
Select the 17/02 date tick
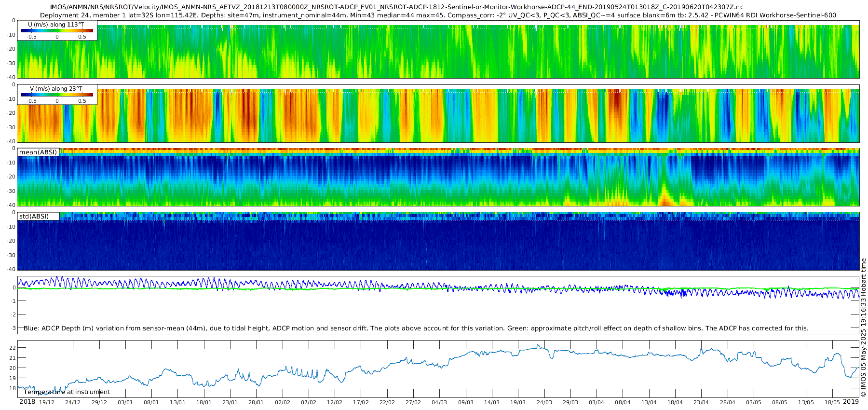click(x=361, y=403)
